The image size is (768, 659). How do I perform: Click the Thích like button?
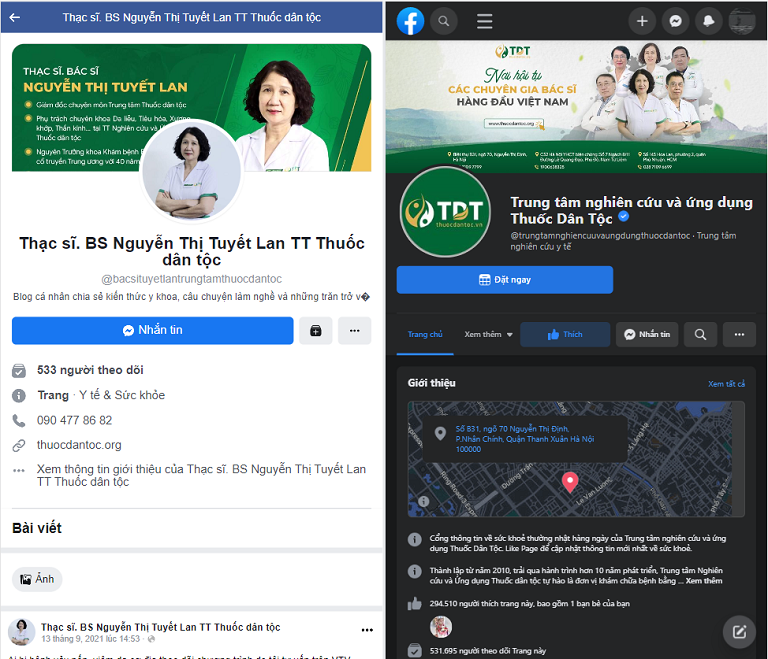[x=565, y=335]
